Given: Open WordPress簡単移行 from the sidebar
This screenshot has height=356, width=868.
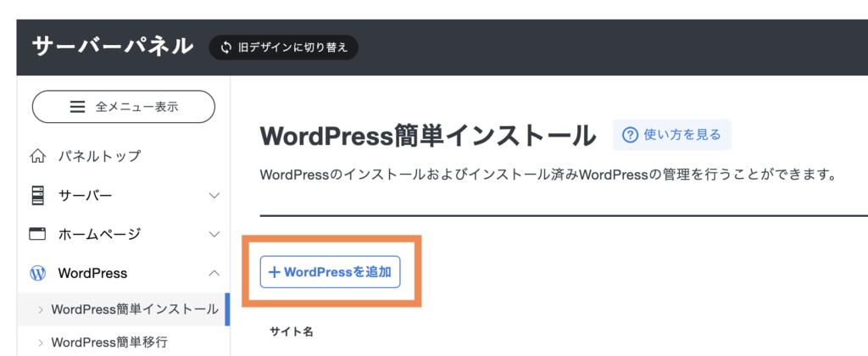Looking at the screenshot, I should [x=109, y=342].
